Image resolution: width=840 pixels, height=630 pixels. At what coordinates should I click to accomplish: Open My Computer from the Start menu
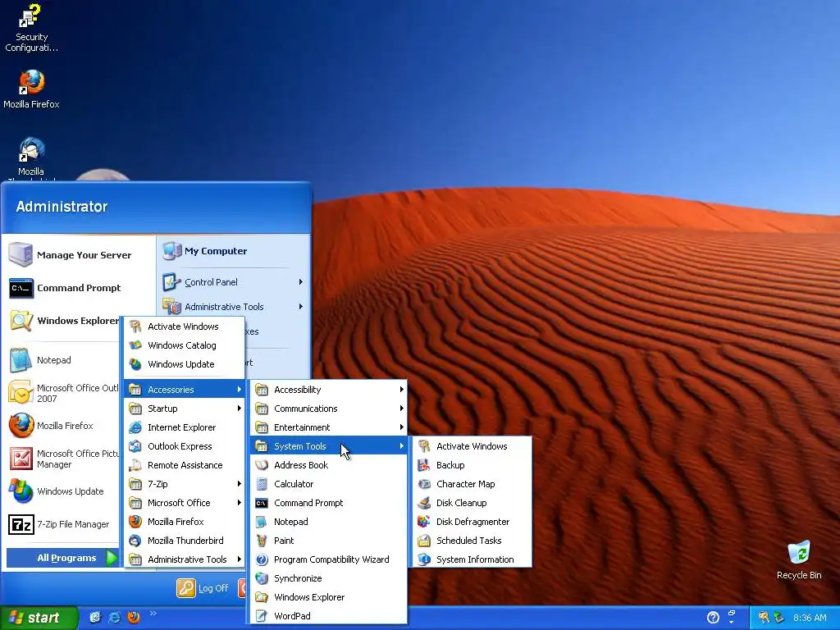pos(234,251)
